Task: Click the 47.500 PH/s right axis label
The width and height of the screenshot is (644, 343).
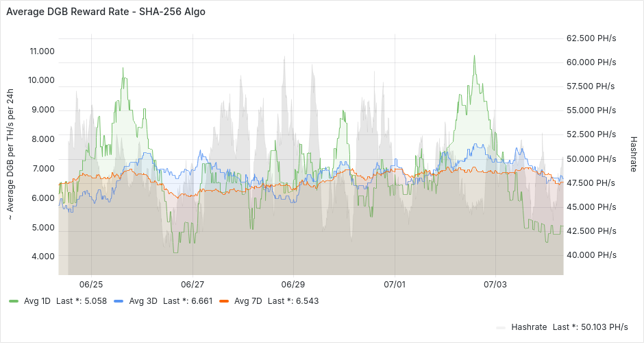Action: 591,182
